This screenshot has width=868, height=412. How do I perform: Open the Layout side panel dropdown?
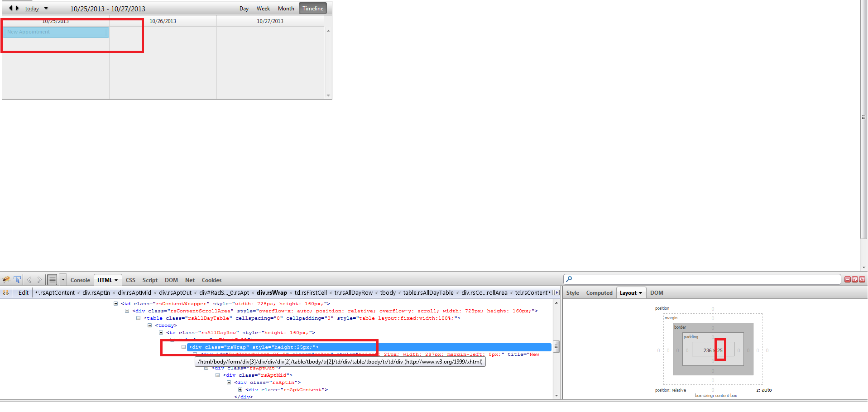(631, 293)
